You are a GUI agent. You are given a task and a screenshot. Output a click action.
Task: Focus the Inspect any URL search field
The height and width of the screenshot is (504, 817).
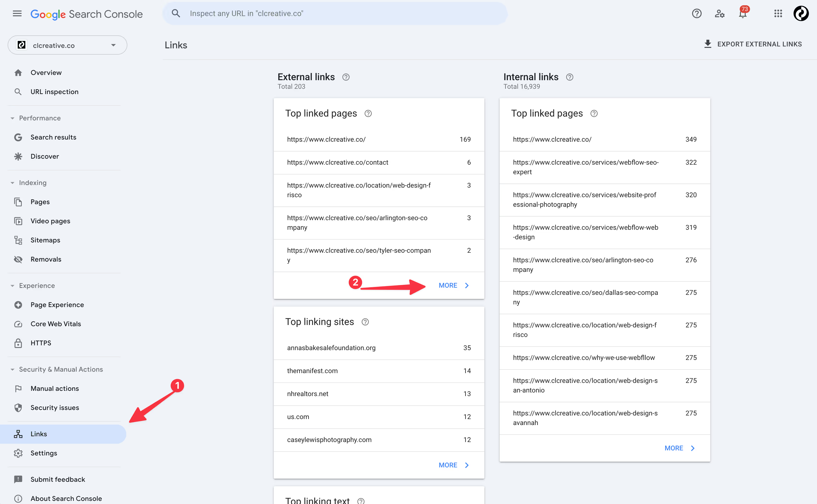click(335, 13)
